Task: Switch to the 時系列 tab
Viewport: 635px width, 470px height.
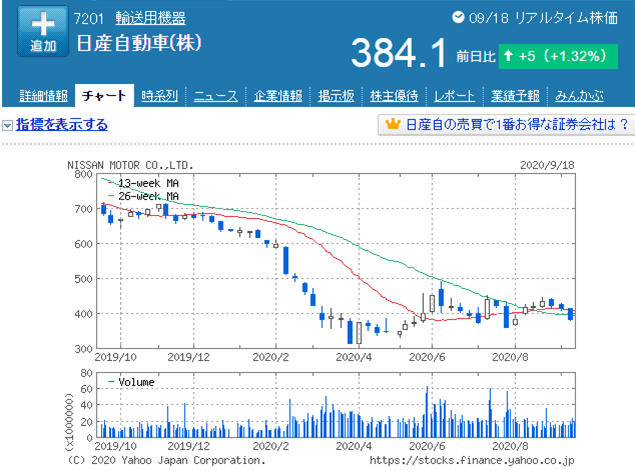Action: point(160,96)
